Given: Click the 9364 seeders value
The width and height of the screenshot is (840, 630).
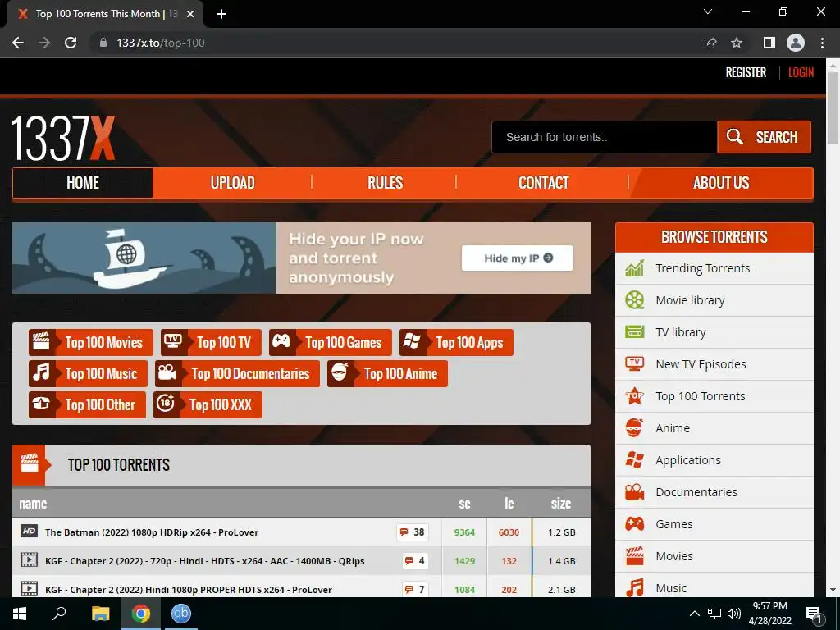Looking at the screenshot, I should (x=464, y=532).
